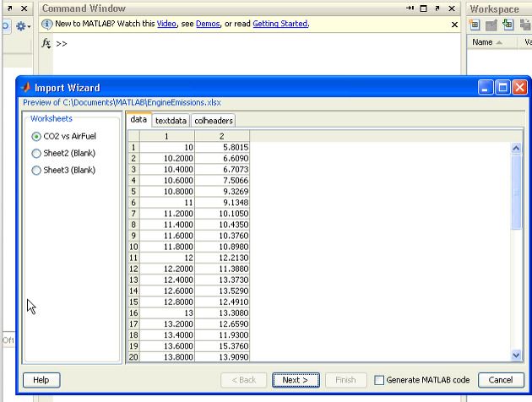Click cell with value 13.3080
Image resolution: width=532 pixels, height=402 pixels.
(x=222, y=312)
